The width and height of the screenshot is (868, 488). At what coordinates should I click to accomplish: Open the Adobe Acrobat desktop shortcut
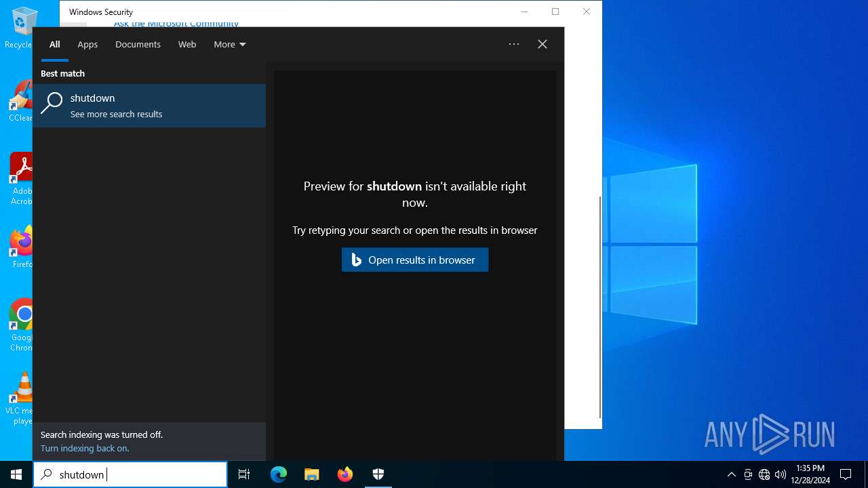22,178
